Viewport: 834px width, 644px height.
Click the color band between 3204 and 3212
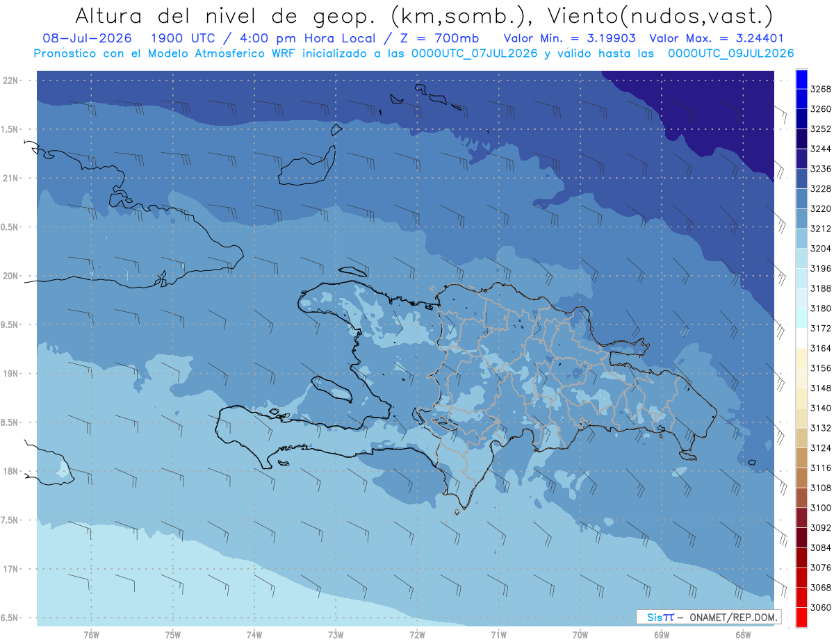801,238
